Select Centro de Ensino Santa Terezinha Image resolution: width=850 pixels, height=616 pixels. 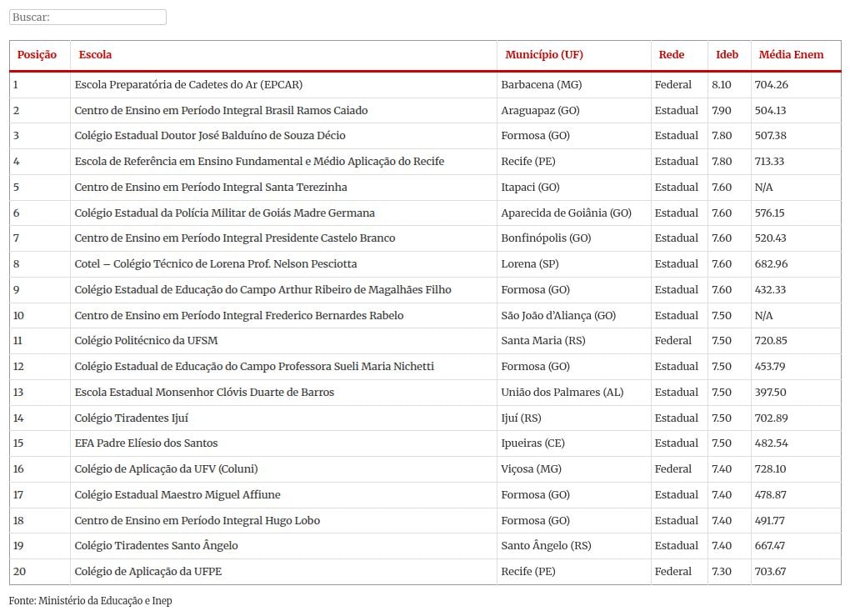(x=211, y=187)
